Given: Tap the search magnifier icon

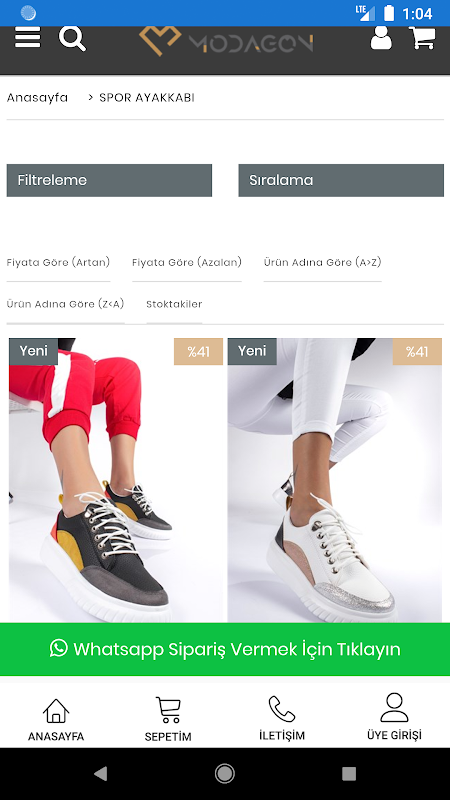Looking at the screenshot, I should (72, 39).
